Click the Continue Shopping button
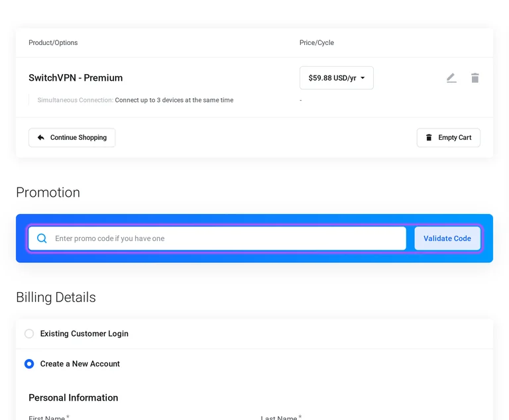The width and height of the screenshot is (509, 420). [x=72, y=138]
